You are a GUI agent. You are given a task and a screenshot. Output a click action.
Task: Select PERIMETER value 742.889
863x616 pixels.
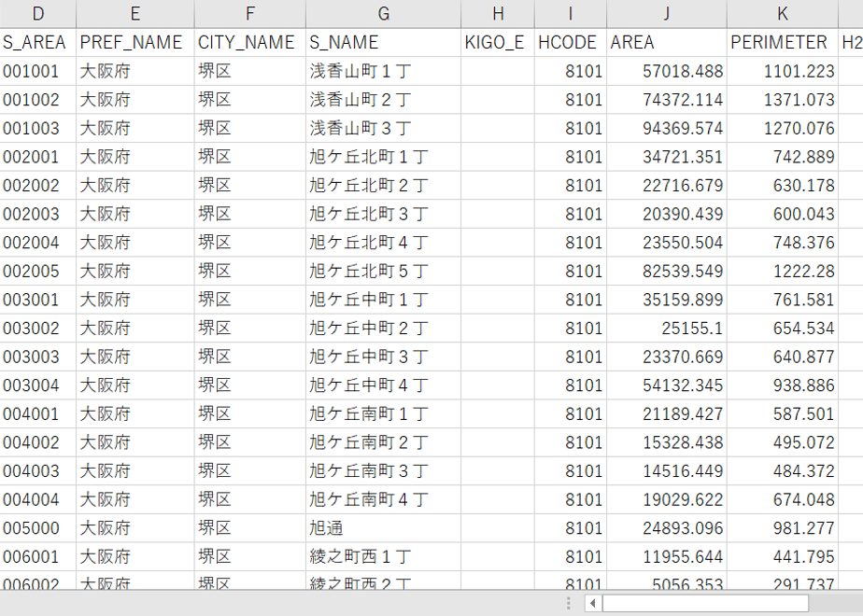[x=783, y=157]
